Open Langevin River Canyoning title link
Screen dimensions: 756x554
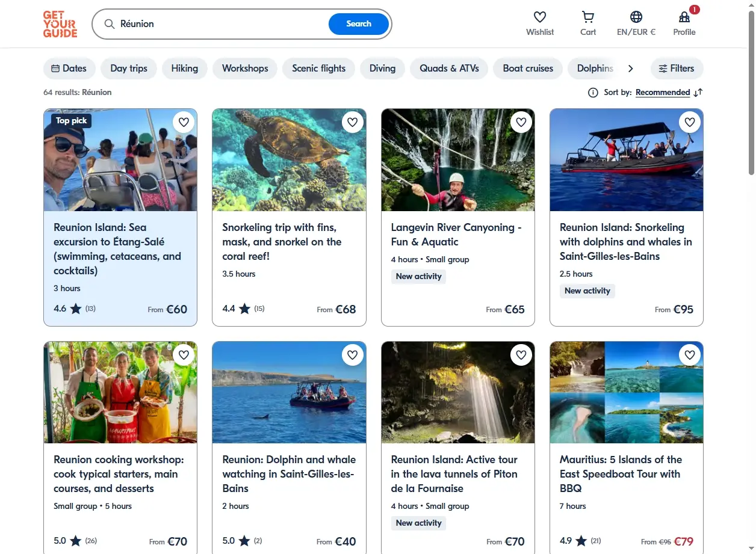(x=456, y=235)
